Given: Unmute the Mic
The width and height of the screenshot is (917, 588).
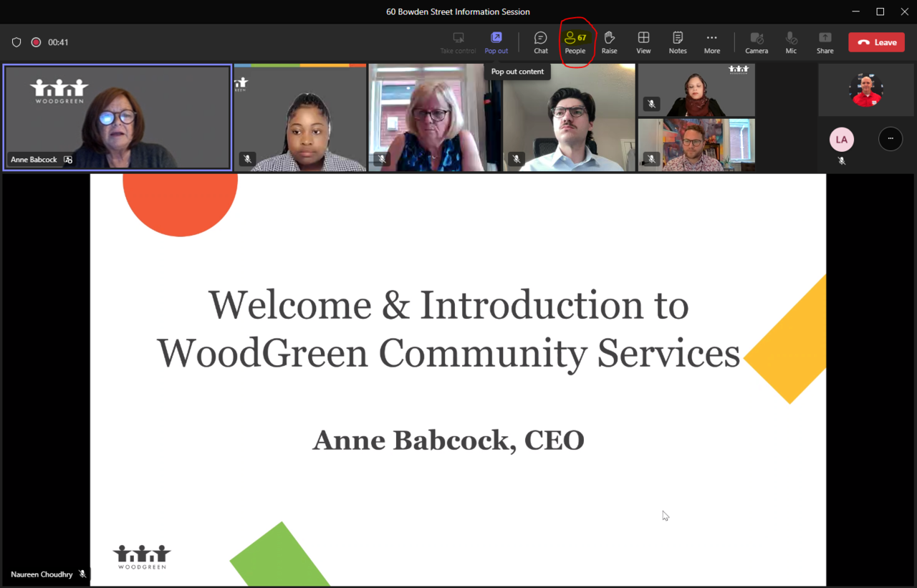Looking at the screenshot, I should tap(791, 42).
